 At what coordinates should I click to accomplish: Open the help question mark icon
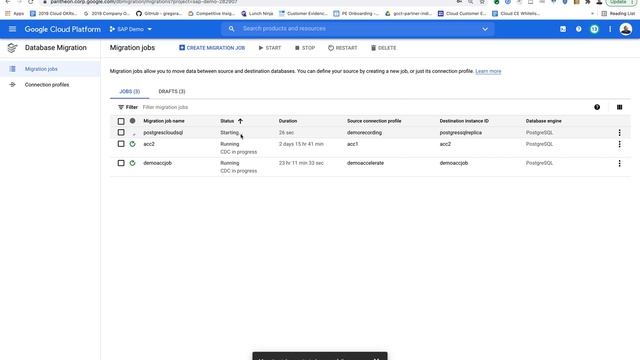[578, 29]
